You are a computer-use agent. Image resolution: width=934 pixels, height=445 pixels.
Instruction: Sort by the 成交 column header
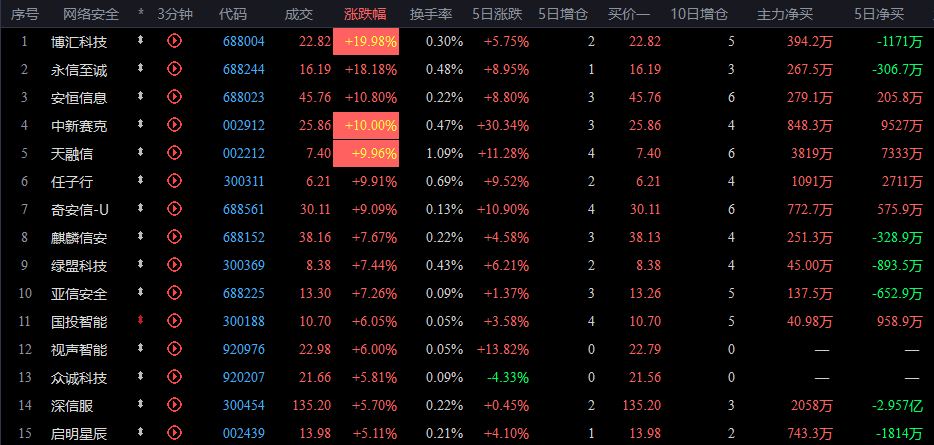coord(298,14)
